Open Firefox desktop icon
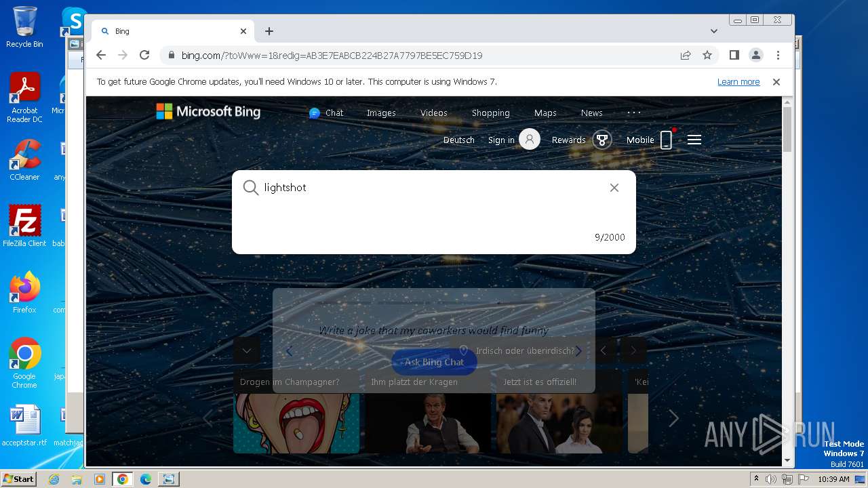Viewport: 868px width, 488px height. tap(24, 292)
